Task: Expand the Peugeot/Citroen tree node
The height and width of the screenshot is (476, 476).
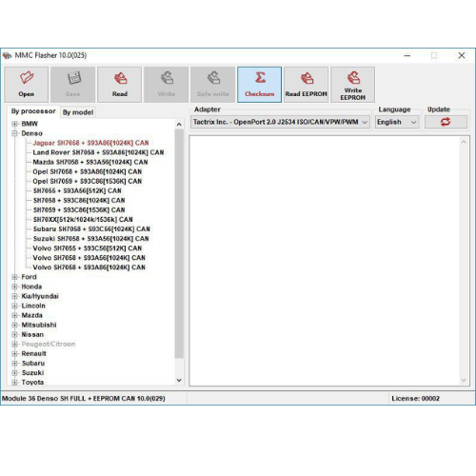Action: 14,344
